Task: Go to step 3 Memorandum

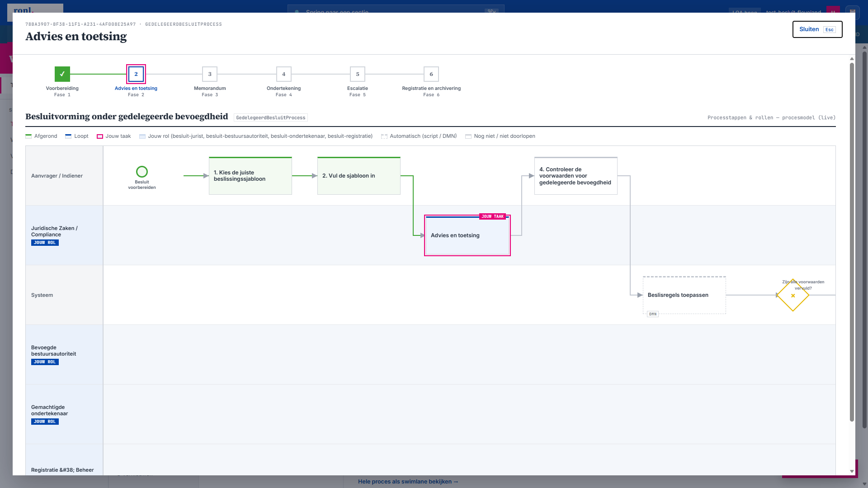Action: pyautogui.click(x=210, y=74)
